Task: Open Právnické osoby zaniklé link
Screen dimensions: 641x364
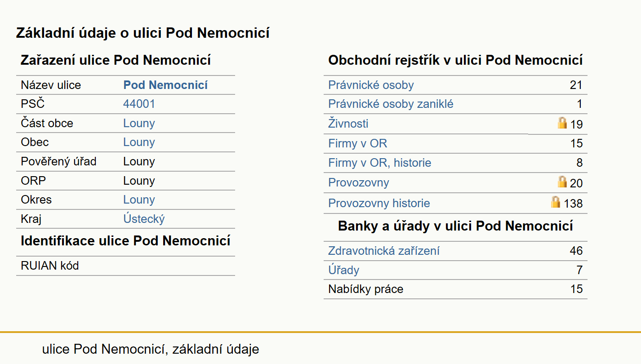Action: [x=391, y=104]
